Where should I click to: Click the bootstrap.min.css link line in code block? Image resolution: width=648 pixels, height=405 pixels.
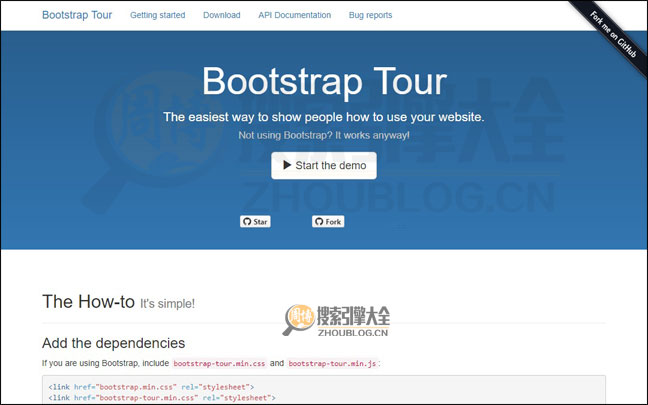[x=151, y=387]
